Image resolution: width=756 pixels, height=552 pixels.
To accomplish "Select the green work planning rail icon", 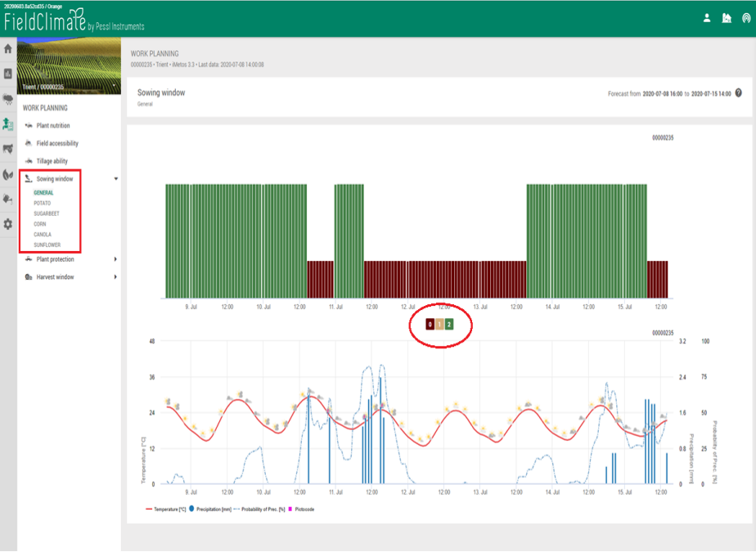I will click(8, 124).
